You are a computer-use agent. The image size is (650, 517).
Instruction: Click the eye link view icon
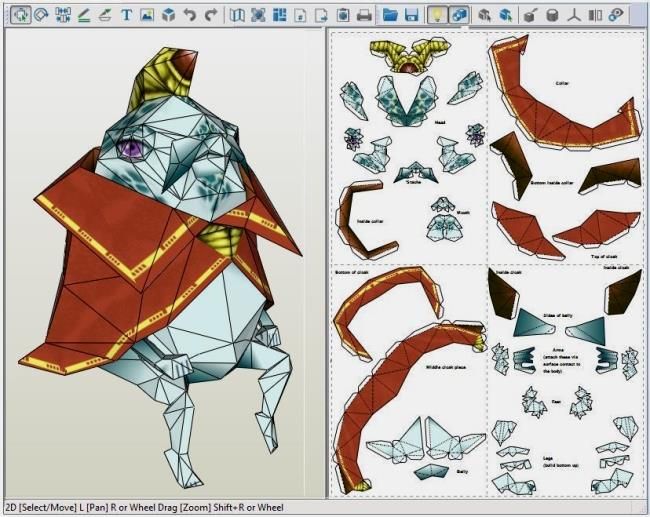coord(616,16)
